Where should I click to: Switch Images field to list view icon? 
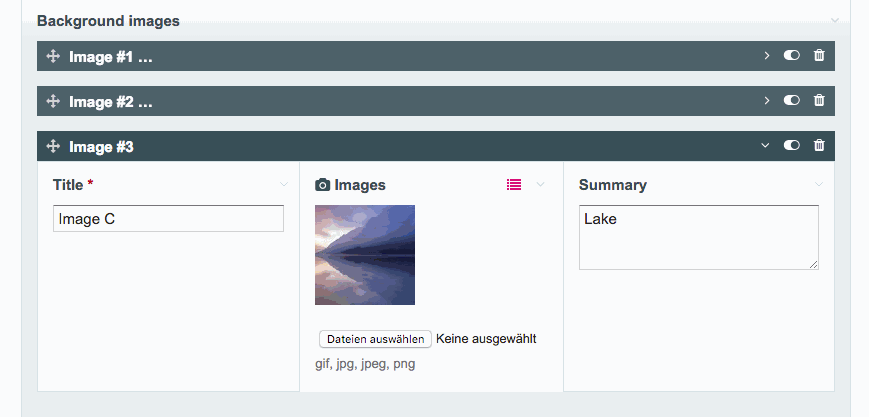514,185
